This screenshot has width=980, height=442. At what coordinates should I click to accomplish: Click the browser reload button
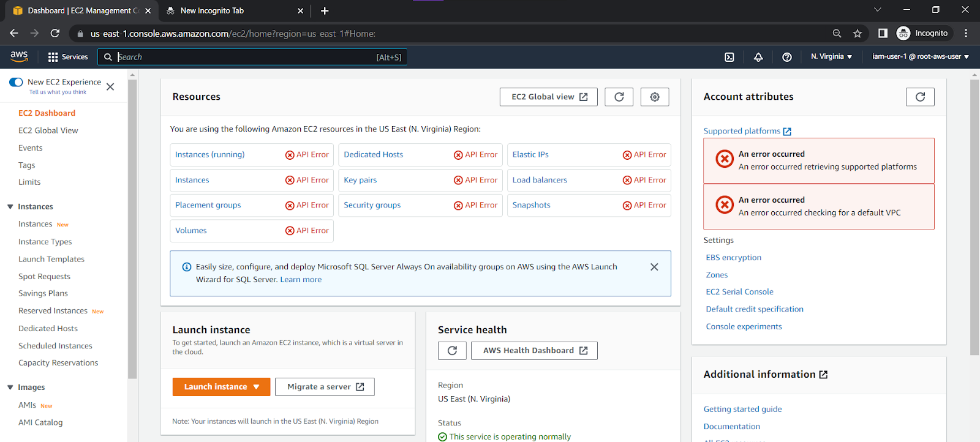point(55,33)
